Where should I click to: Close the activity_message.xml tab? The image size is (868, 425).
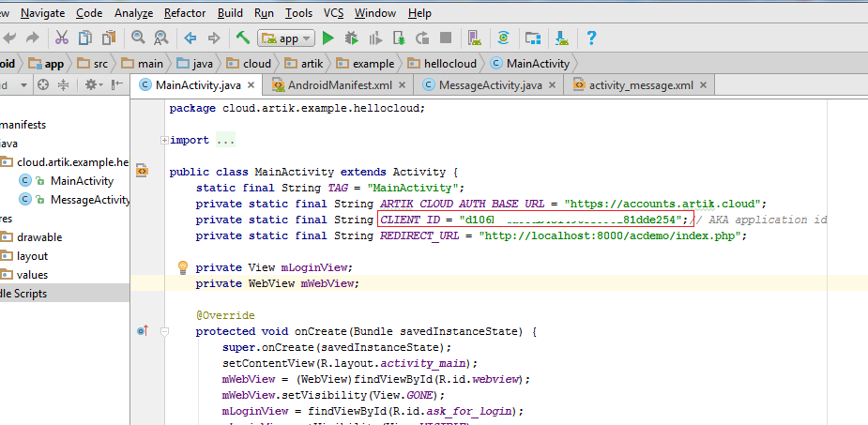(704, 85)
